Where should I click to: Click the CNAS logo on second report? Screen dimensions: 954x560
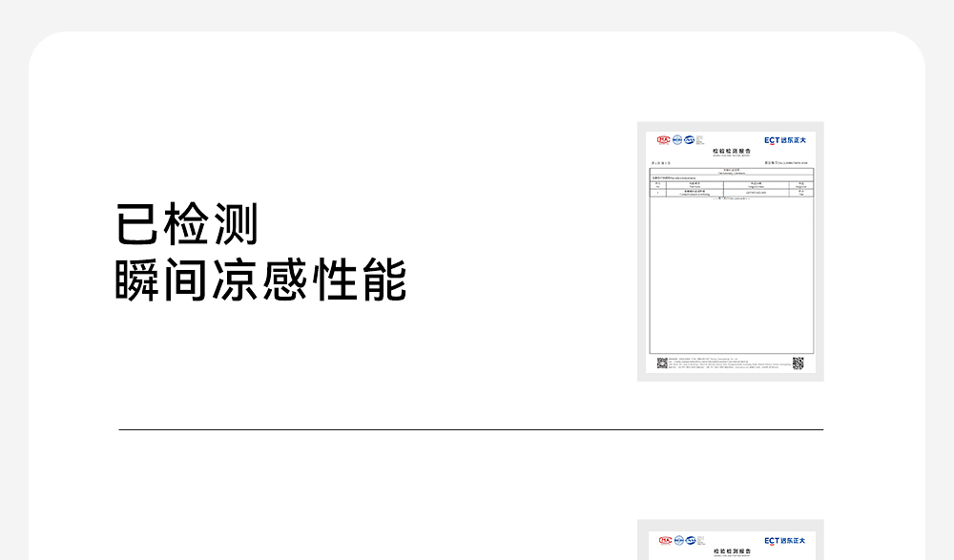coord(690,541)
